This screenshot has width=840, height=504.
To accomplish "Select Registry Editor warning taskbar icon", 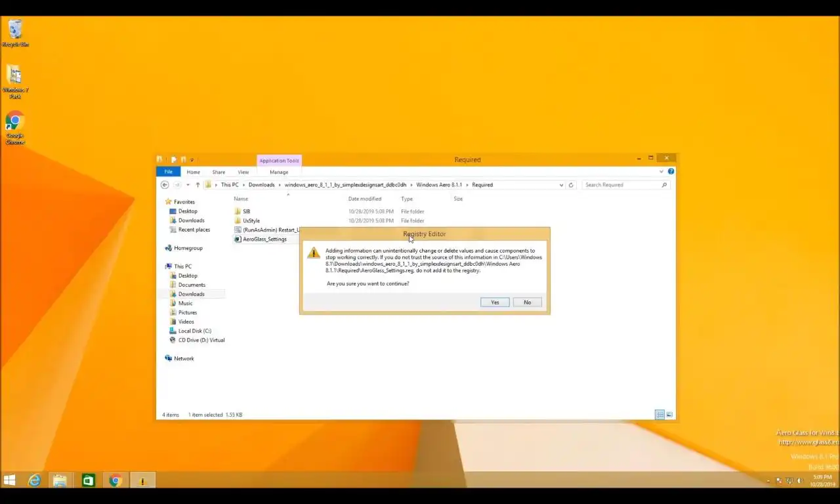I will click(142, 481).
